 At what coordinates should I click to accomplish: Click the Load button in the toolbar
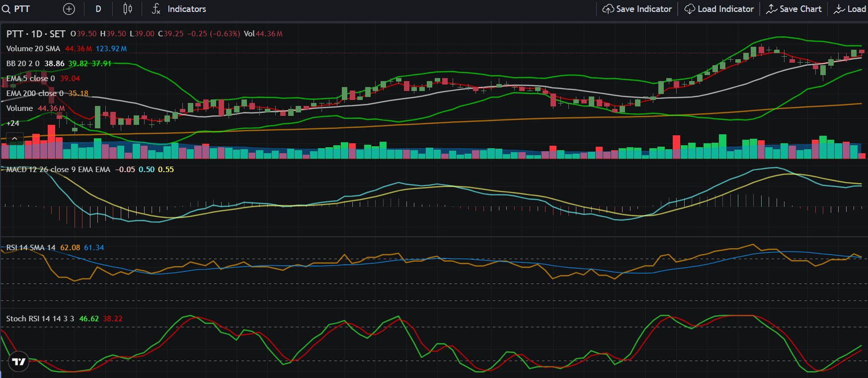coord(850,9)
